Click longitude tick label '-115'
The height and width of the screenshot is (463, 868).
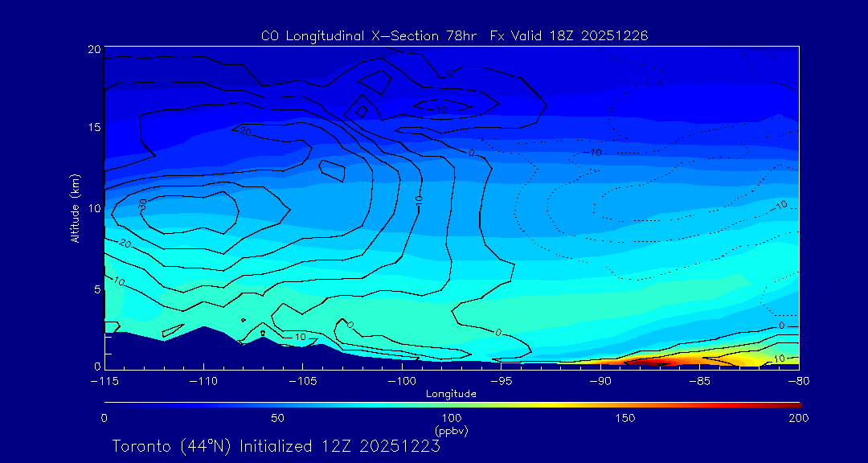coord(104,381)
